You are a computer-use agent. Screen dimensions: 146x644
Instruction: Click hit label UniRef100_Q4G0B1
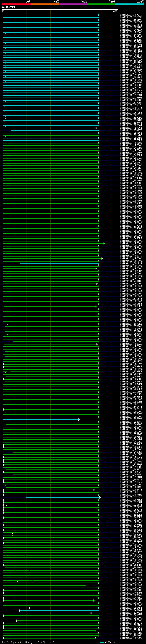[x=131, y=148]
